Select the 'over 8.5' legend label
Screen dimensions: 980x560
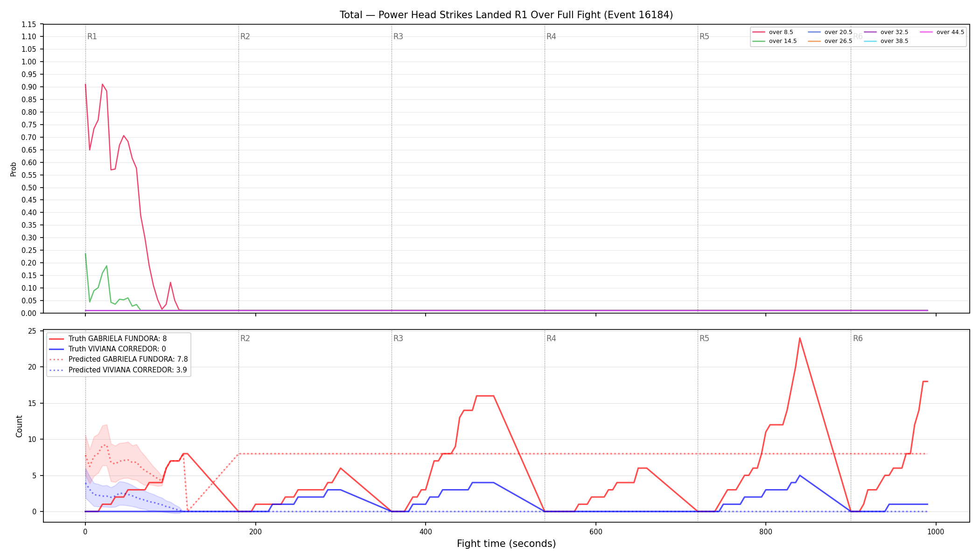[x=781, y=32]
